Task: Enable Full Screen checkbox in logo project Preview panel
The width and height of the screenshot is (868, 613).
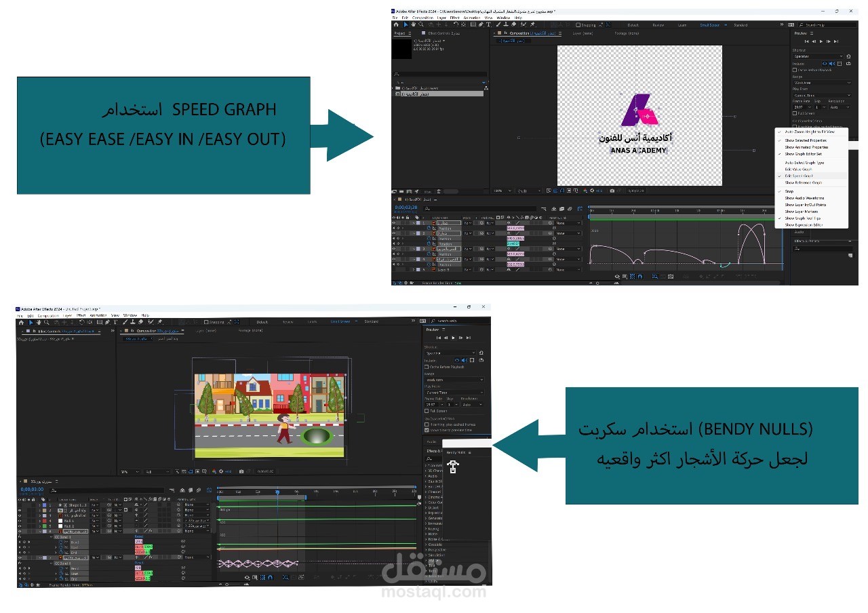Action: pyautogui.click(x=795, y=113)
